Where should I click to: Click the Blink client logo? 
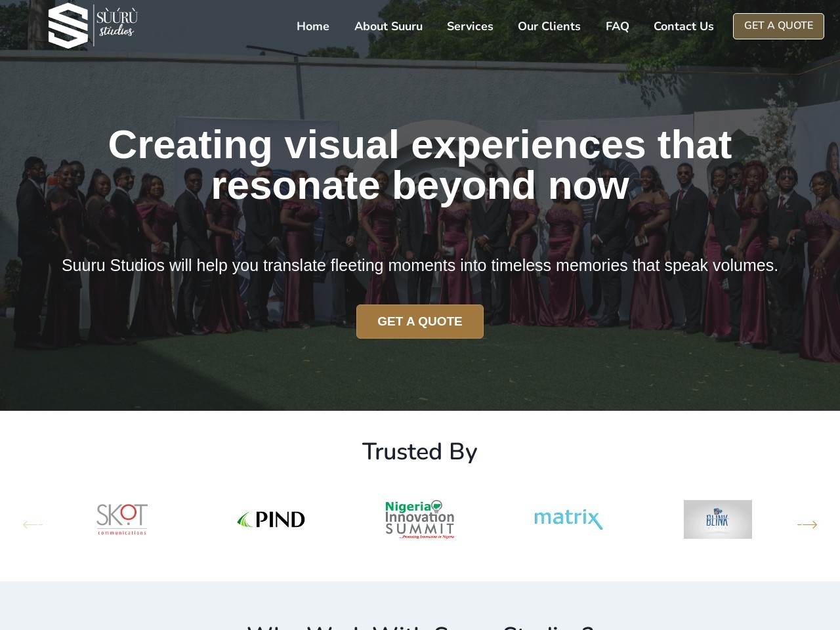click(718, 519)
